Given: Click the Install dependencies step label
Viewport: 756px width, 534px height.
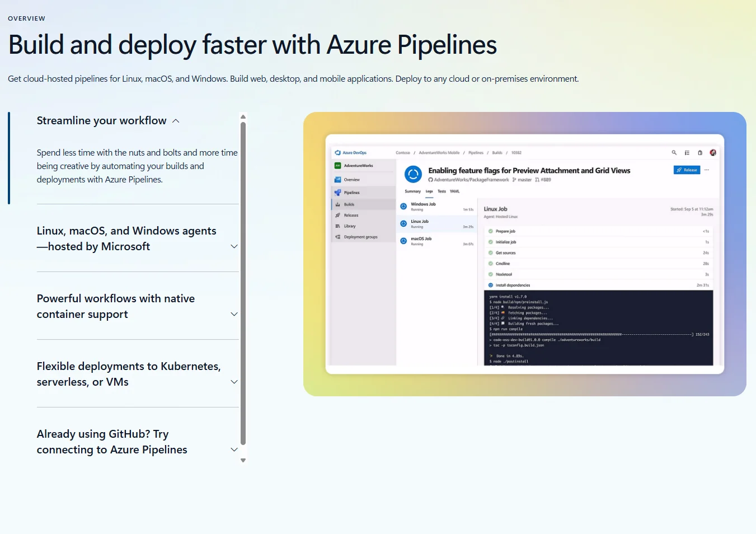Looking at the screenshot, I should click(x=513, y=285).
